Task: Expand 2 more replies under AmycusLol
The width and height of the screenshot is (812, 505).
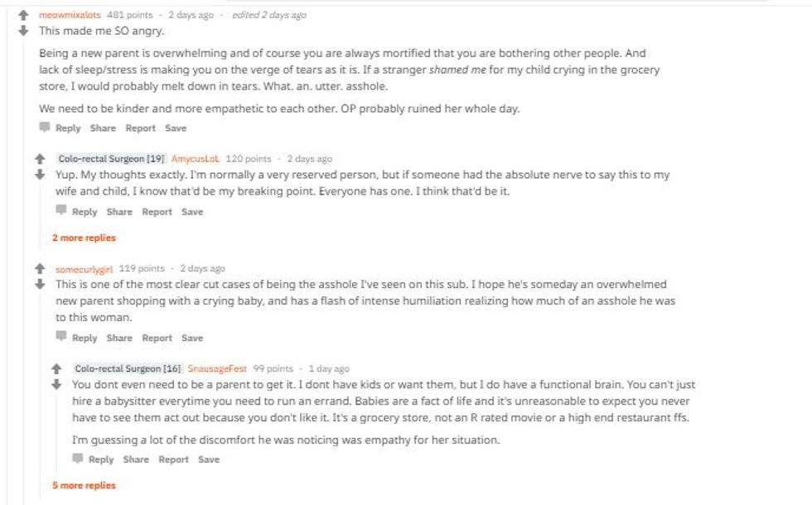Action: coord(84,238)
